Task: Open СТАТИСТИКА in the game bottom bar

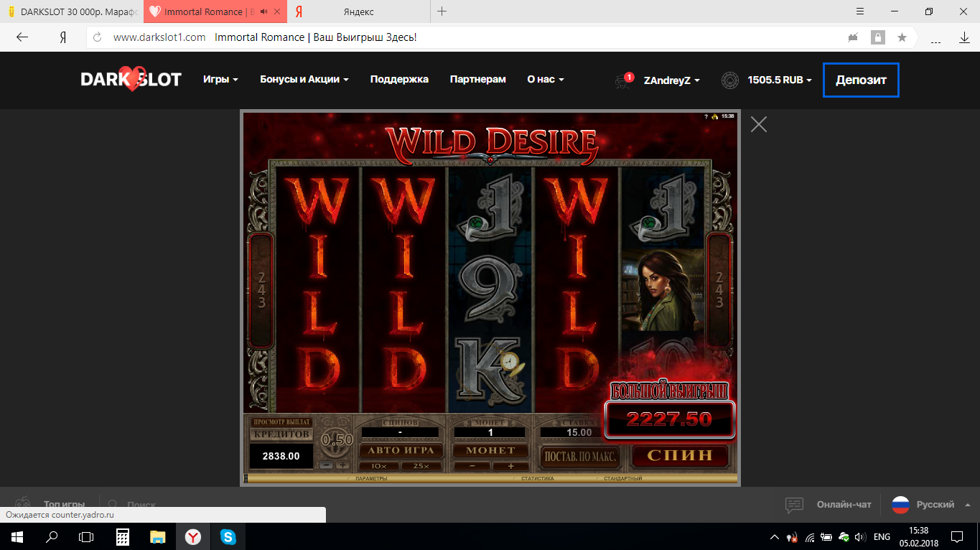Action: click(538, 478)
